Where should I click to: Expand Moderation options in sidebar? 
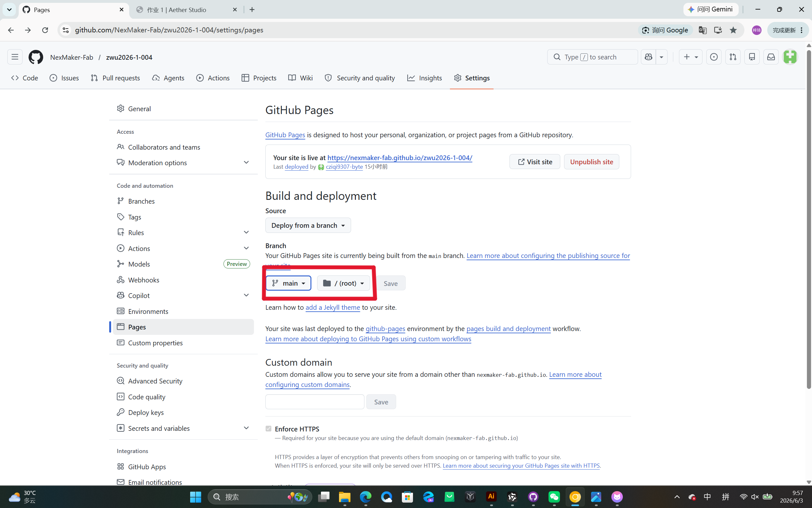point(246,162)
